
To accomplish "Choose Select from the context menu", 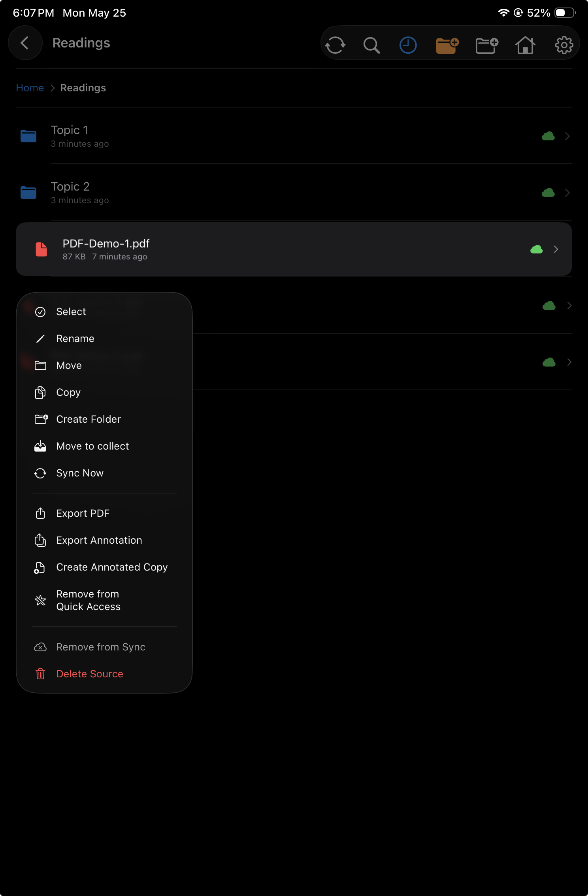I will 104,312.
